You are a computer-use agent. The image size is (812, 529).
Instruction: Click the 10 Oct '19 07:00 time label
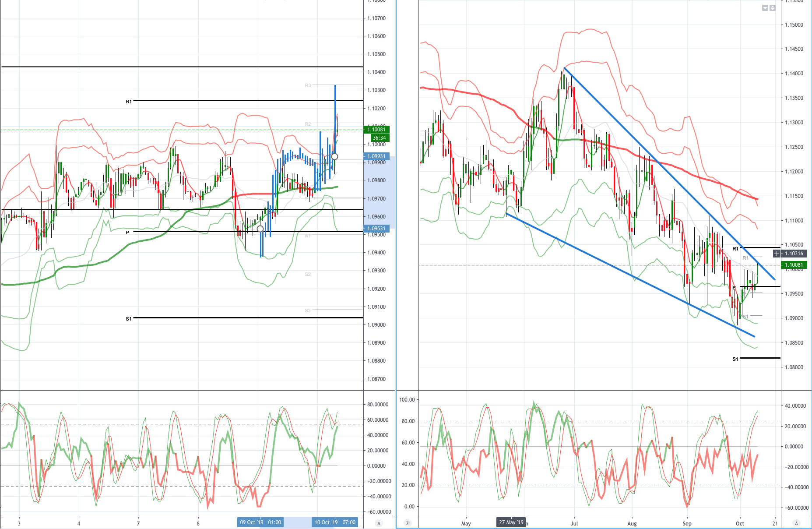tap(335, 522)
